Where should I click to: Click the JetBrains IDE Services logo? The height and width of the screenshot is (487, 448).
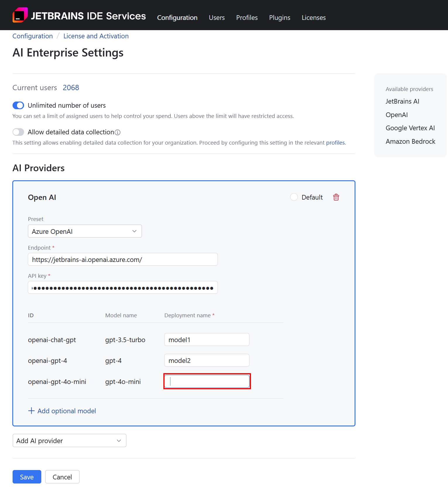pyautogui.click(x=20, y=15)
